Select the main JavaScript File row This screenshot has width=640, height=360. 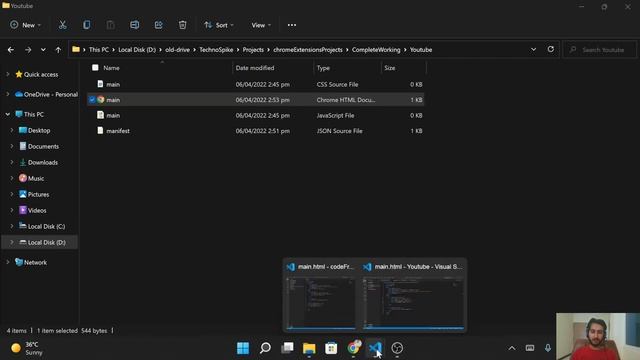256,116
